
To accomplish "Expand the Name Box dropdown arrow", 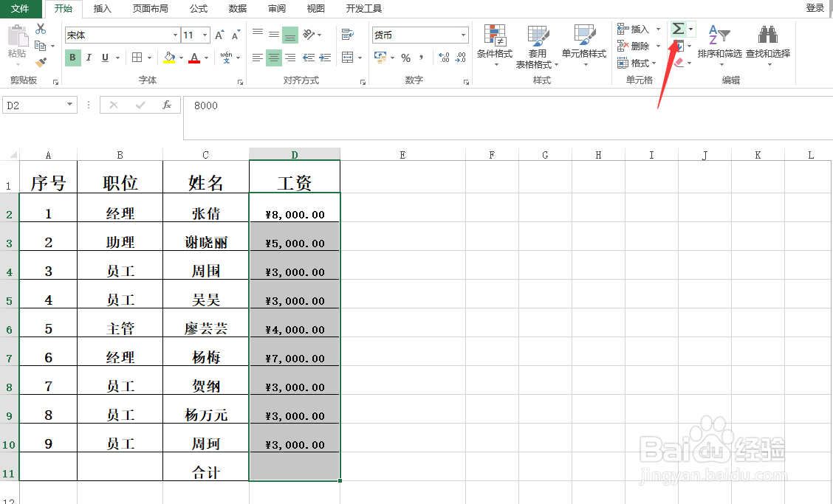I will (x=69, y=105).
